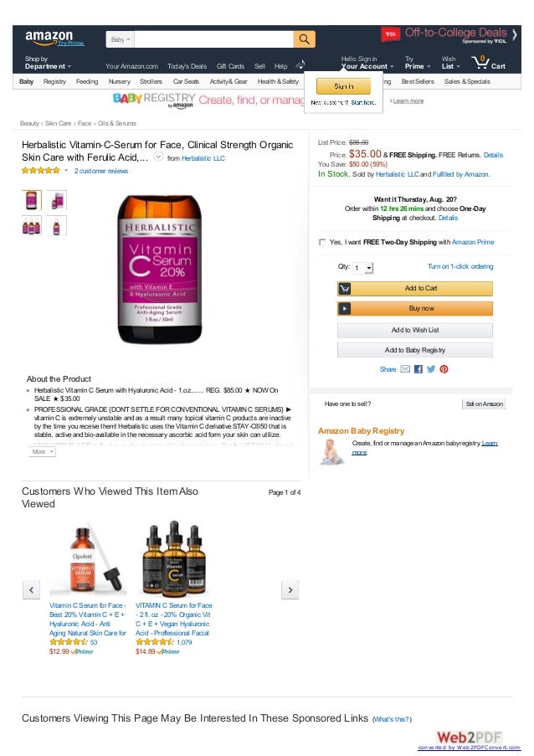Go to previous carousel page arrow
Viewport: 534px width, 756px height.
[31, 589]
